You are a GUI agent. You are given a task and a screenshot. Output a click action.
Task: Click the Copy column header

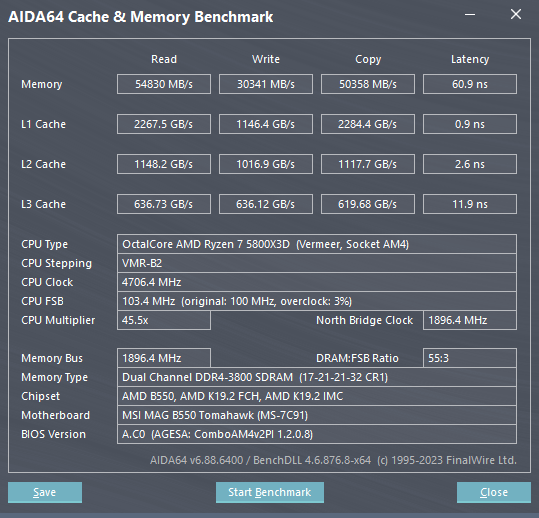pyautogui.click(x=368, y=59)
